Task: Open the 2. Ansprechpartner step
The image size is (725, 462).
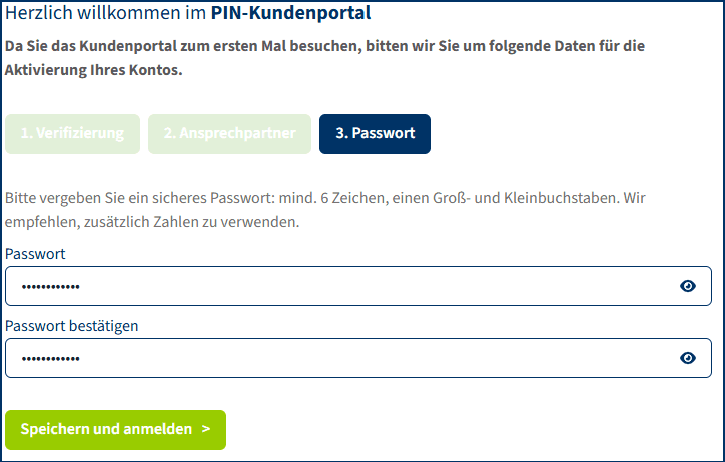Action: (x=229, y=133)
